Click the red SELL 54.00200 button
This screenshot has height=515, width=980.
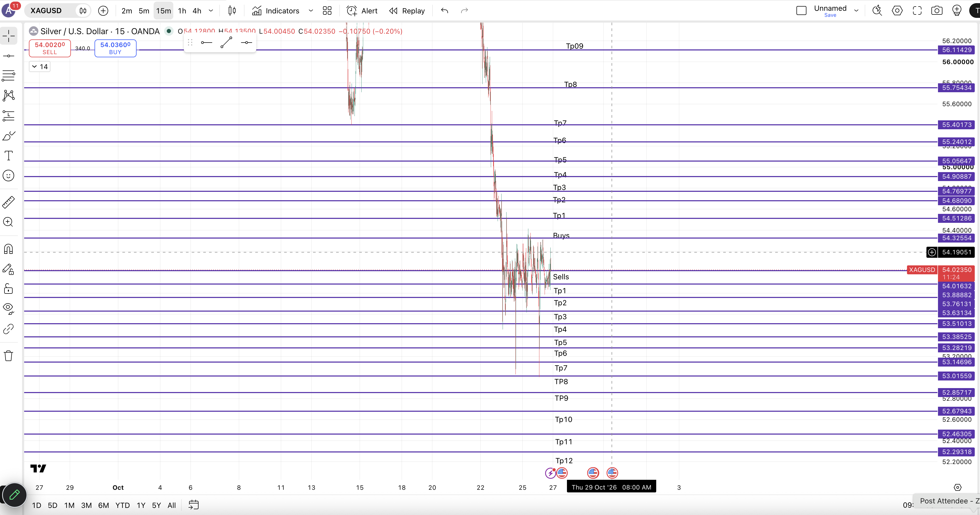[50, 48]
